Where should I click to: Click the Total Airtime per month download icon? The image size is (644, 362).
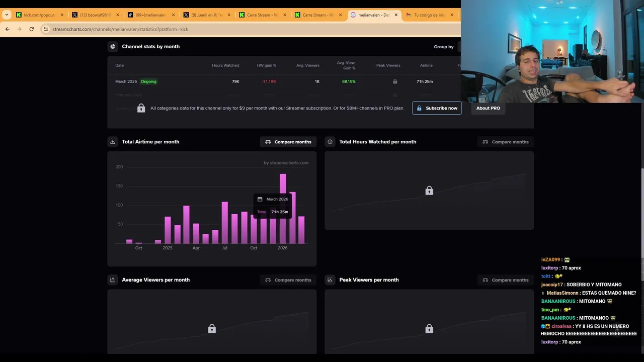coord(113,142)
